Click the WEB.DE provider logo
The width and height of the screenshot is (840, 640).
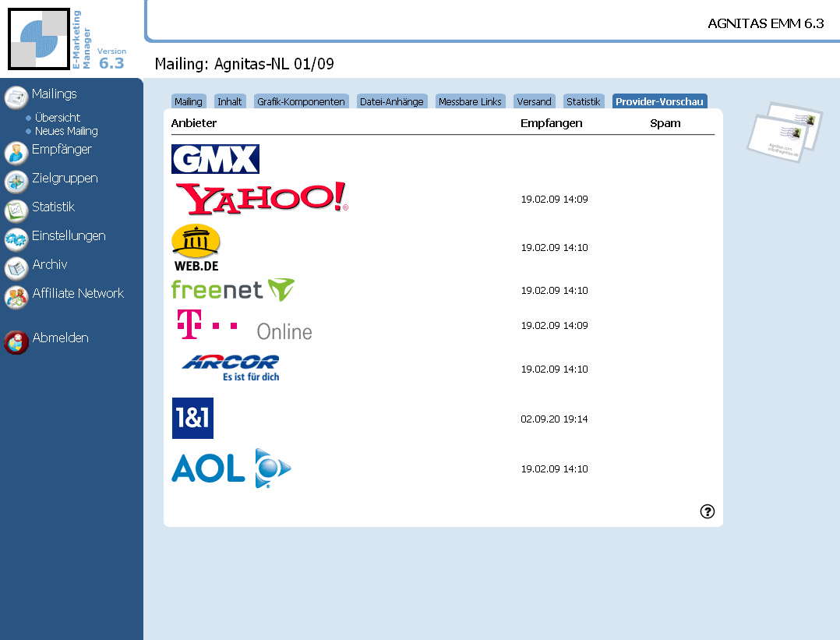(196, 248)
